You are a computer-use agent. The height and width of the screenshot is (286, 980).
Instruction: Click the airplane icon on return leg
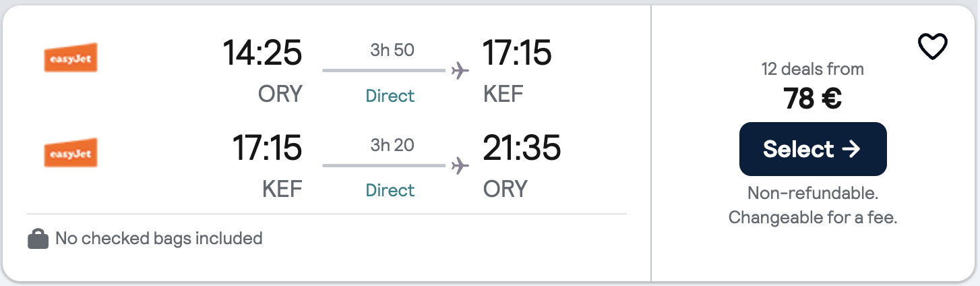(x=460, y=165)
